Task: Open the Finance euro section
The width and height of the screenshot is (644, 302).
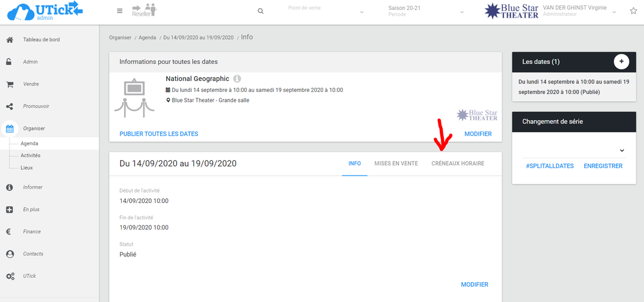Action: [32, 232]
